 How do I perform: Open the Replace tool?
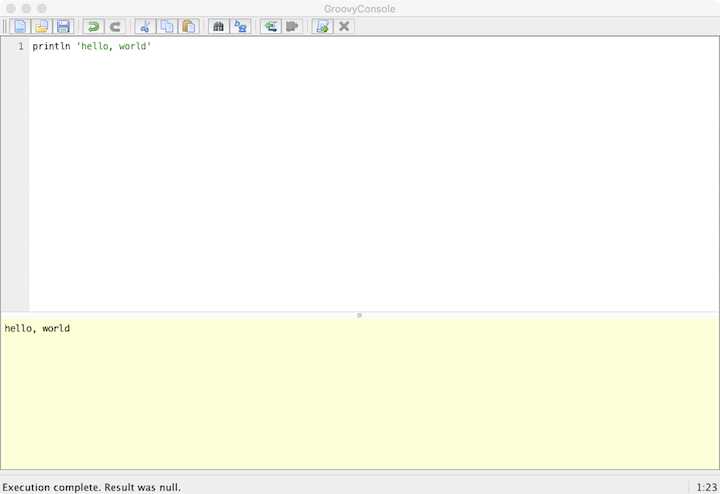tap(240, 26)
